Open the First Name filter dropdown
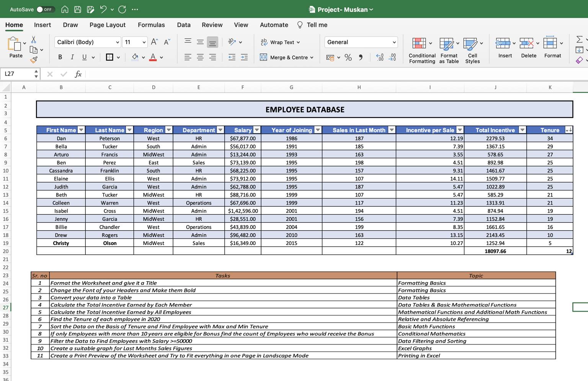The image size is (588, 381). [x=81, y=130]
